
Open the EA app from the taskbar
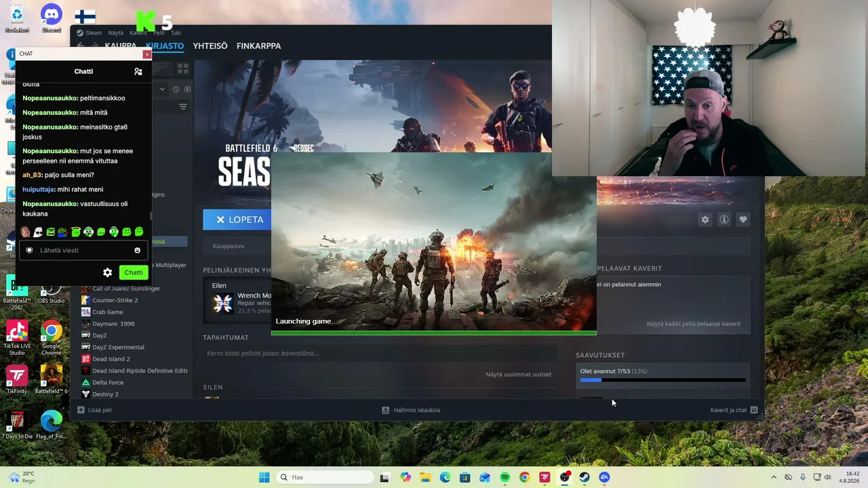tap(604, 477)
